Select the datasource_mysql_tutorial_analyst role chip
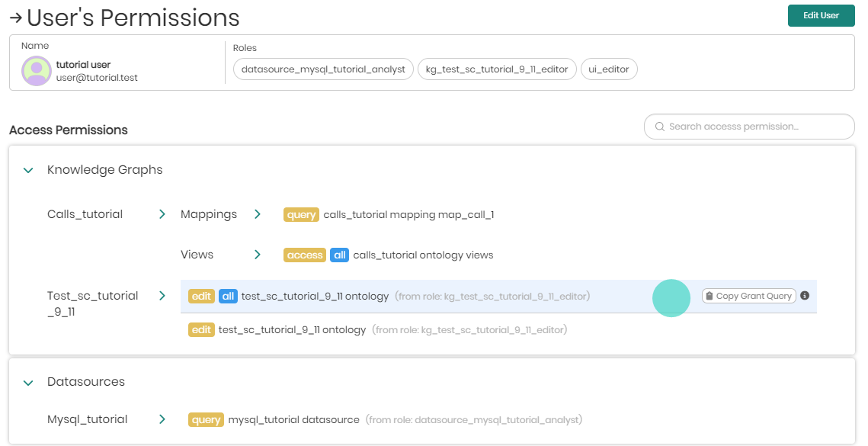The width and height of the screenshot is (868, 446). (x=323, y=69)
